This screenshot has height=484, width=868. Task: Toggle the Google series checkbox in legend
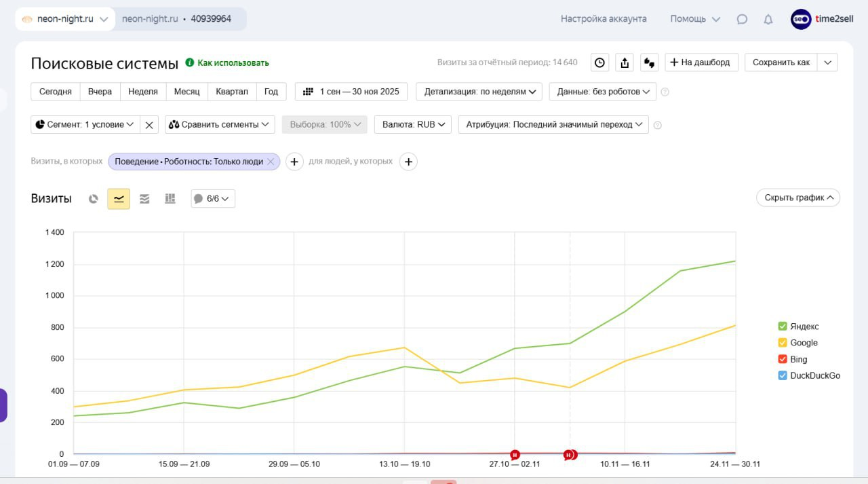pyautogui.click(x=783, y=343)
